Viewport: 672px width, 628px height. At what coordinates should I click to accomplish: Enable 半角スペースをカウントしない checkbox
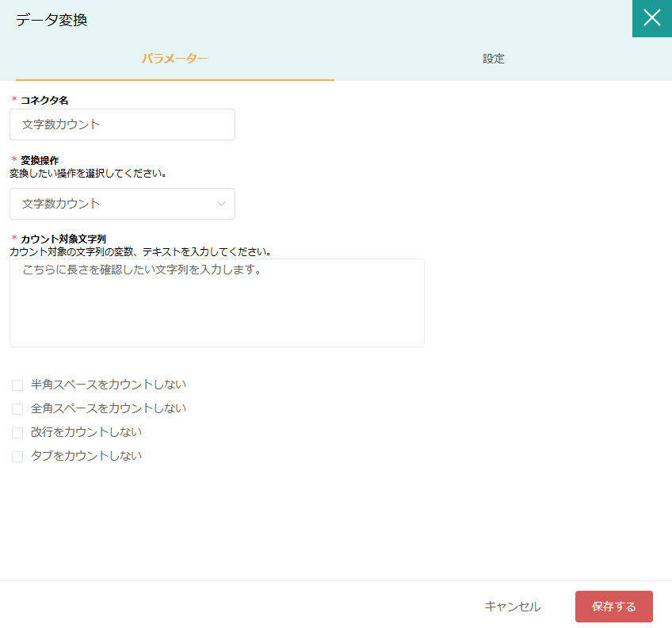(x=17, y=385)
